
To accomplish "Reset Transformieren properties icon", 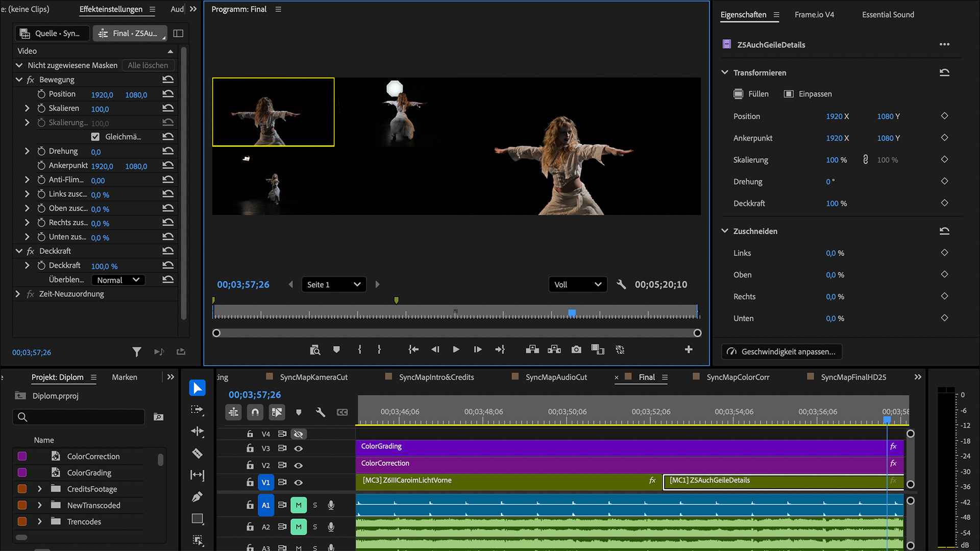I will 944,72.
